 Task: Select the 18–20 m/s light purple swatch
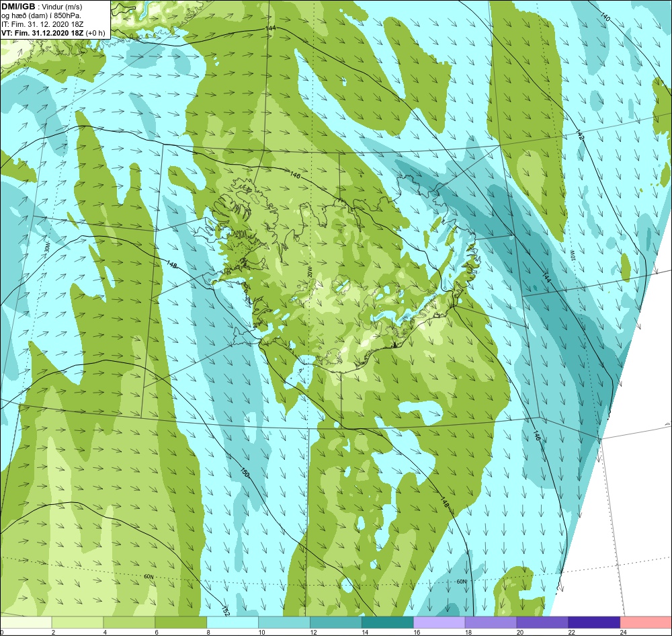[x=491, y=622]
